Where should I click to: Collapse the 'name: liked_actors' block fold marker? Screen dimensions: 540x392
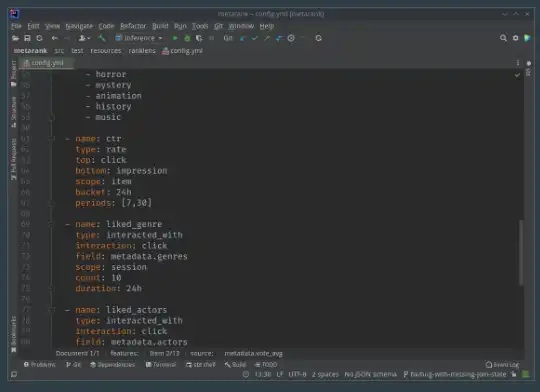pyautogui.click(x=52, y=310)
